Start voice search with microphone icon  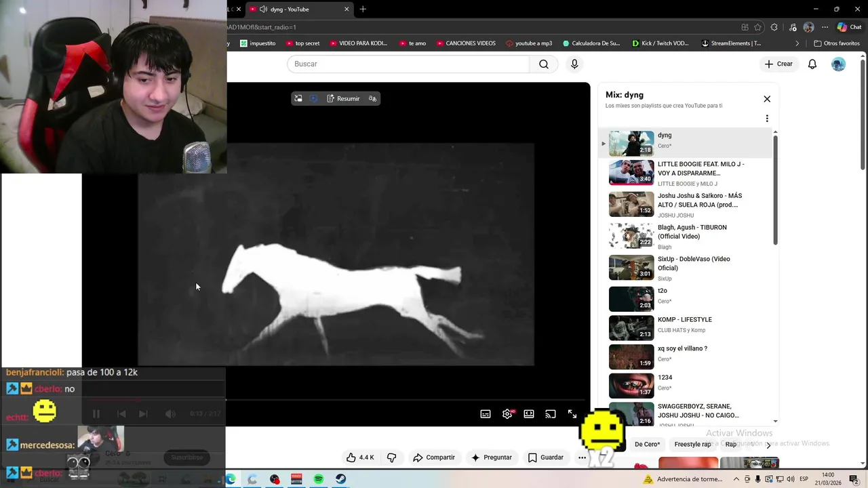[x=574, y=64]
